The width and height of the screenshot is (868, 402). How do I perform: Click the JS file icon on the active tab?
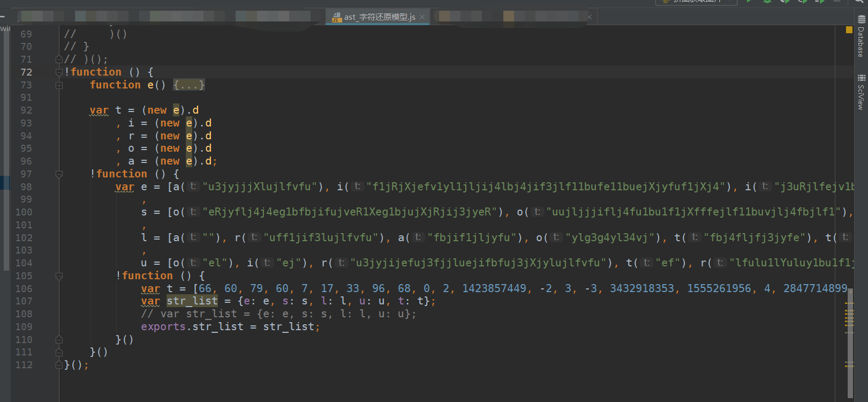(x=336, y=18)
